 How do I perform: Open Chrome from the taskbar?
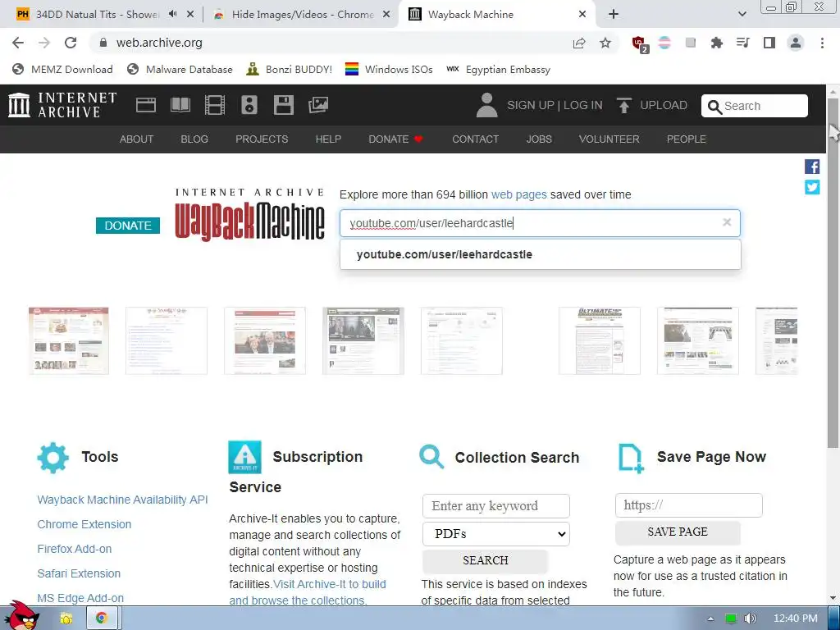pyautogui.click(x=101, y=619)
